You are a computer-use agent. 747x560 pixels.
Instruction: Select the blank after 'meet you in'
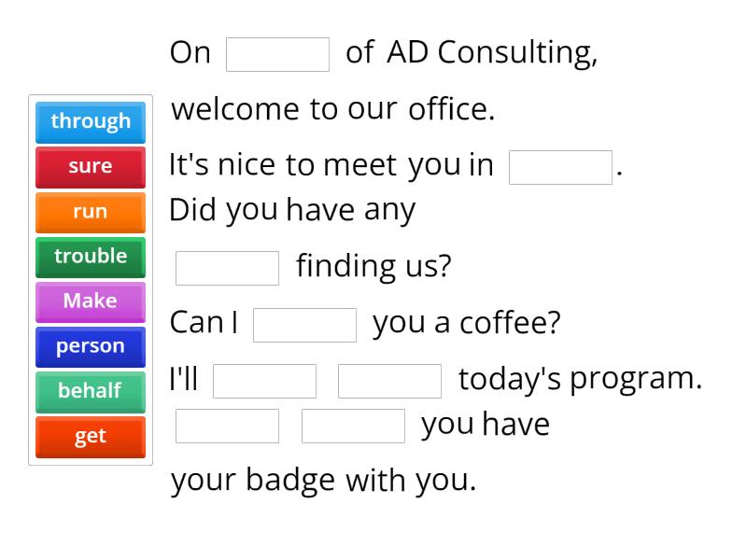pos(560,167)
